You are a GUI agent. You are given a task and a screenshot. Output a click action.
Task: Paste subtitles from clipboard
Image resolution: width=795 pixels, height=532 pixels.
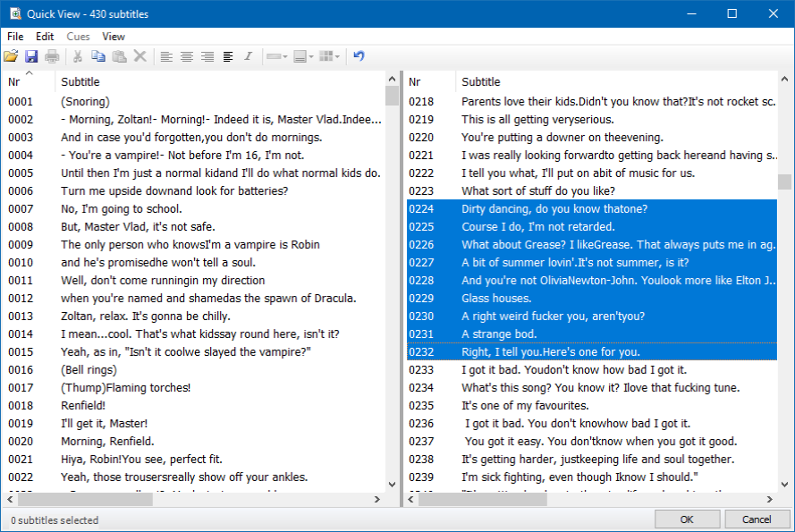coord(119,55)
